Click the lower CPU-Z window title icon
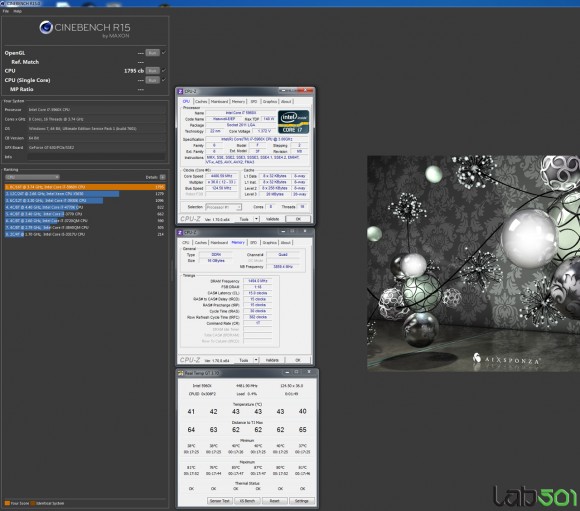The width and height of the screenshot is (580, 511). (180, 232)
